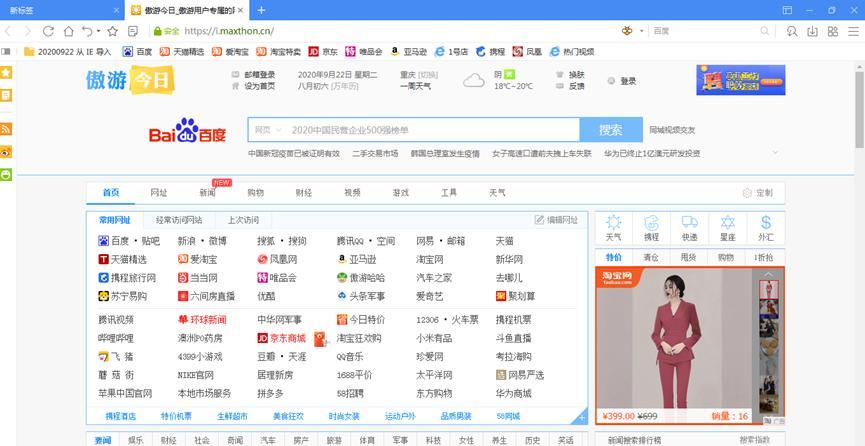Go to home page icon
Viewport: 865px width, 446px height.
[x=68, y=31]
